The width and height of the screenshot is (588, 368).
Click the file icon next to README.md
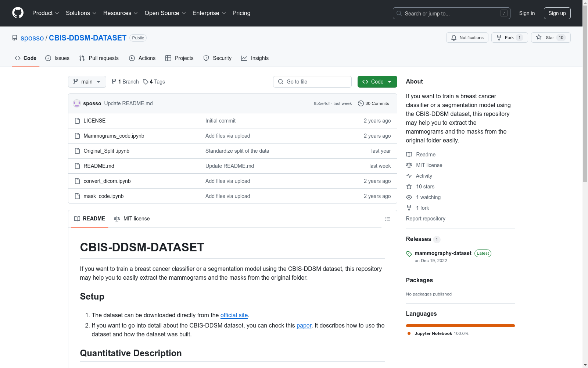point(77,166)
